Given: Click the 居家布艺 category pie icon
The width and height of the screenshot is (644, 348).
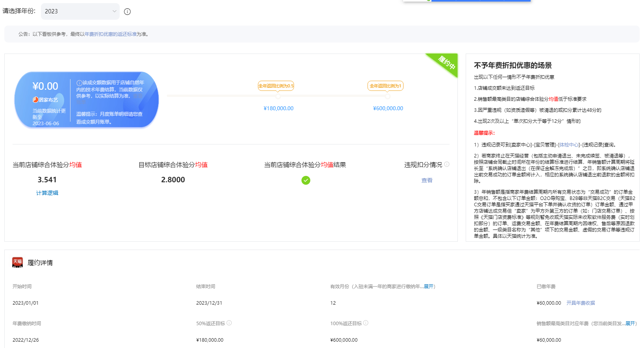Looking at the screenshot, I should point(35,100).
